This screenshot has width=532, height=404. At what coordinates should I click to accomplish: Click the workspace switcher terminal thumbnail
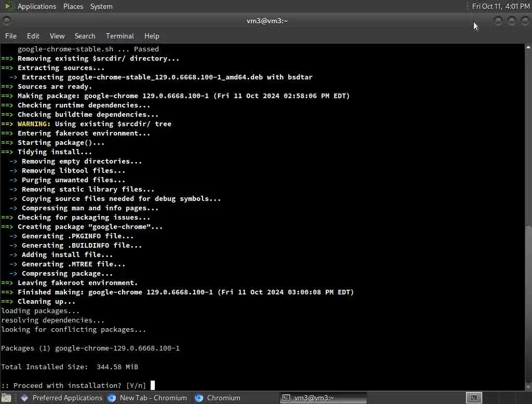tap(474, 398)
